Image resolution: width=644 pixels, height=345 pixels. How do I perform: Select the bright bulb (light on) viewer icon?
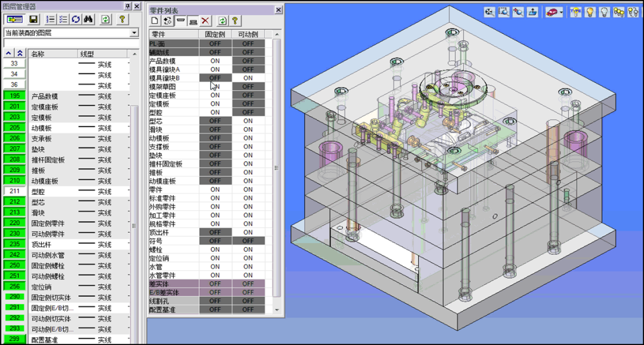(590, 11)
